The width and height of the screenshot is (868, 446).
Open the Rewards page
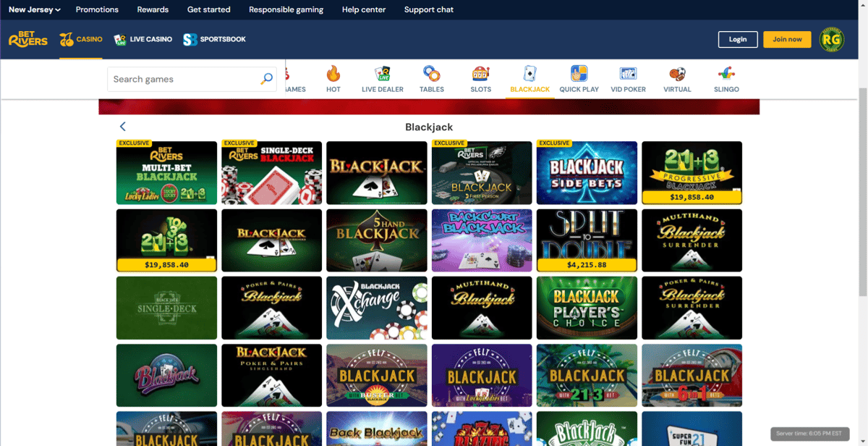pos(153,9)
